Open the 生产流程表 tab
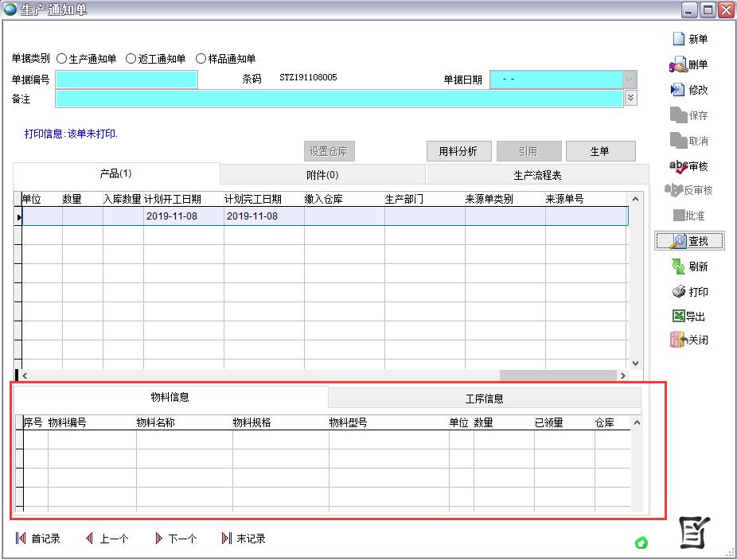737x560 pixels. 537,175
